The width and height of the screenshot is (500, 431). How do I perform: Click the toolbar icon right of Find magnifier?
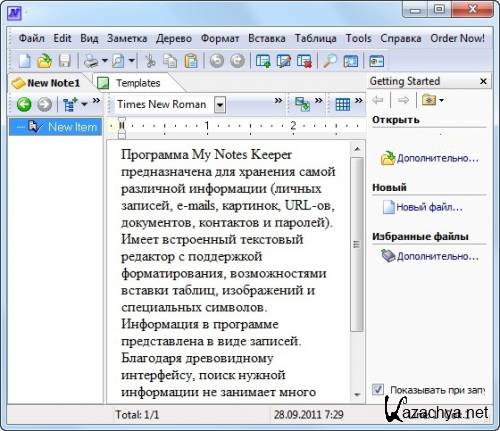click(351, 61)
